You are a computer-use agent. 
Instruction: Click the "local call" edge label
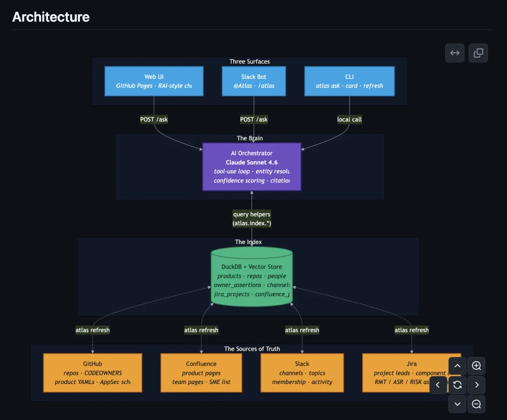pos(350,119)
